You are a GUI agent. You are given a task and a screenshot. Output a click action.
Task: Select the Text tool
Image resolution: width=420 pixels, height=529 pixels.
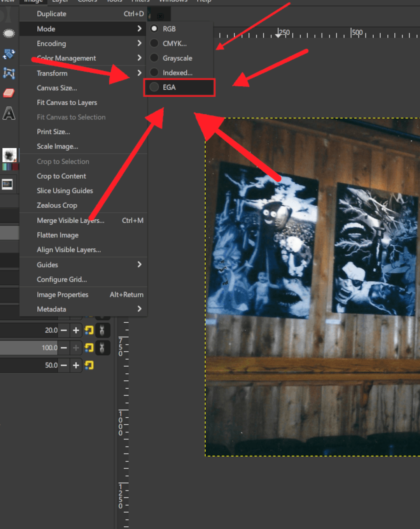click(9, 113)
